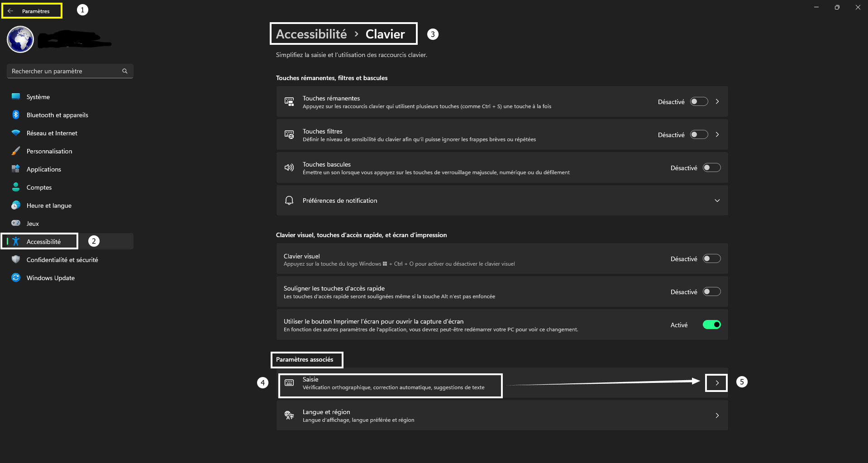
Task: Click the user profile globe avatar
Action: coord(20,39)
